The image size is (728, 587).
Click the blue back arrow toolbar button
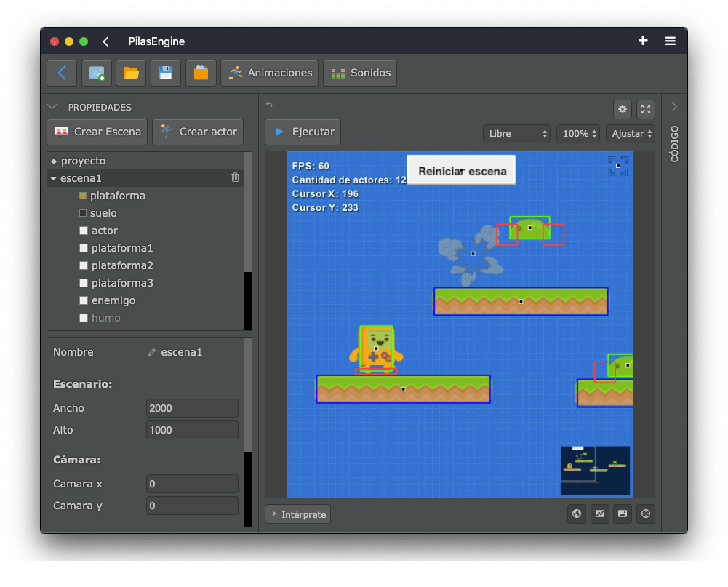(62, 73)
